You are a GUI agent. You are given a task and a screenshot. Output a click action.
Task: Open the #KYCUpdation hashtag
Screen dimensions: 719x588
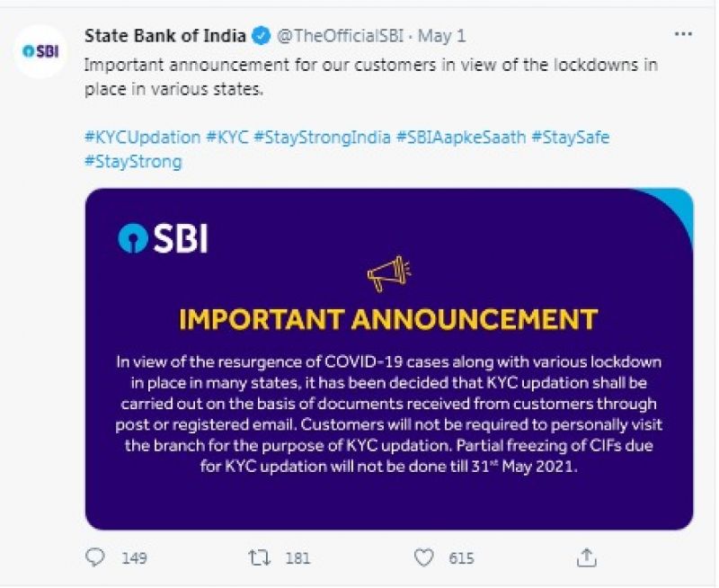[142, 138]
